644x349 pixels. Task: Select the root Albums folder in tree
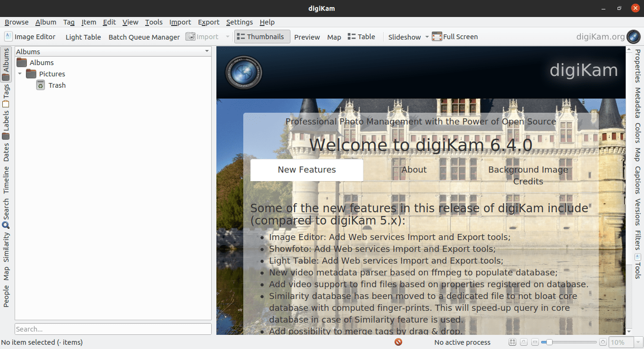pos(35,62)
